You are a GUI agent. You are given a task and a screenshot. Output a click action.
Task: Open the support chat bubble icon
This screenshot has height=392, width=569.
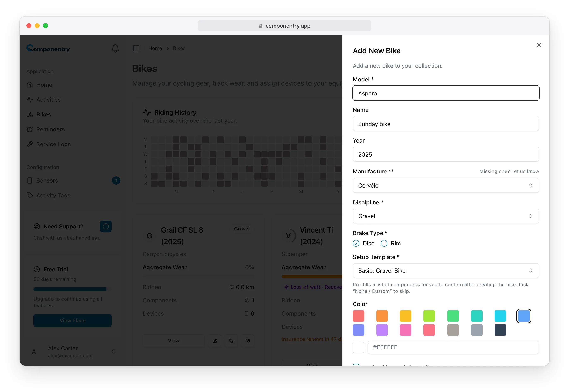coord(106,226)
